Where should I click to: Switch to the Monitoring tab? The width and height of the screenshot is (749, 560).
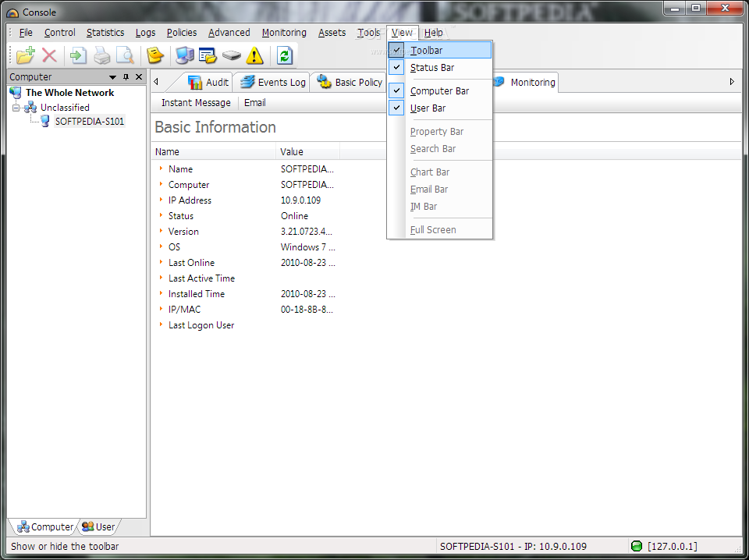pyautogui.click(x=525, y=82)
